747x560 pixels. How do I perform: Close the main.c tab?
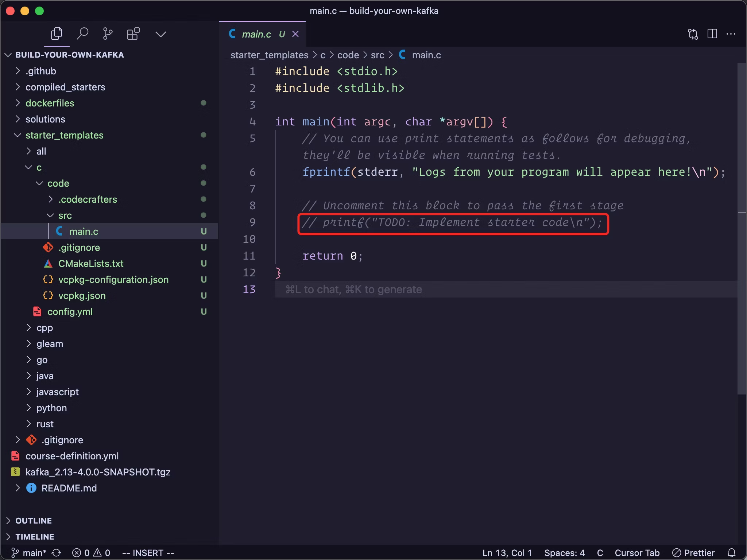[x=295, y=34]
